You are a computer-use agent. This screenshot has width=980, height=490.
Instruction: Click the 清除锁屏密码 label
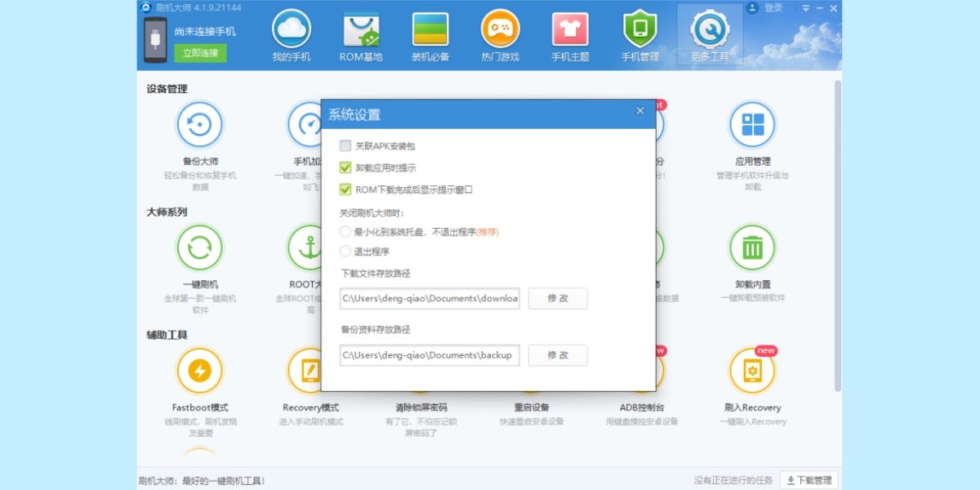[421, 408]
